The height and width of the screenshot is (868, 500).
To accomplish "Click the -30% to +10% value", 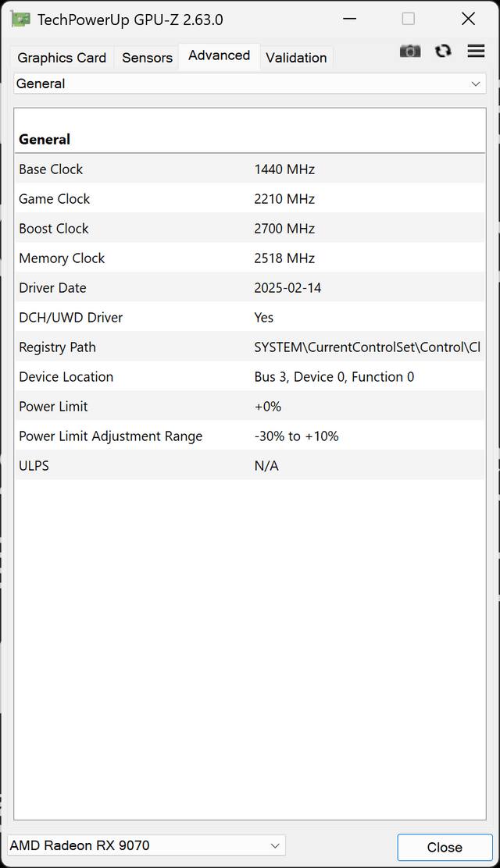I will click(x=297, y=436).
